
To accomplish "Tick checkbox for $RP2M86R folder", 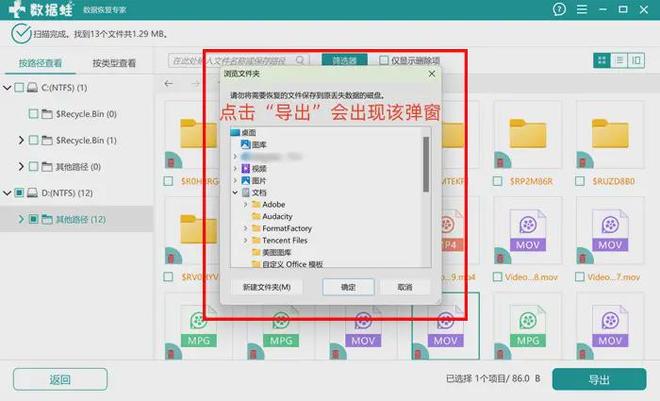I will click(x=498, y=181).
